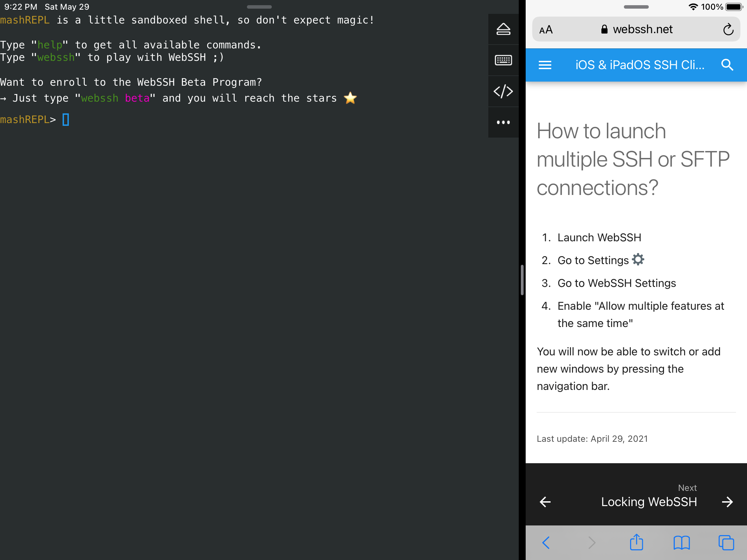
Task: Open the three-dots more options menu
Action: [503, 122]
